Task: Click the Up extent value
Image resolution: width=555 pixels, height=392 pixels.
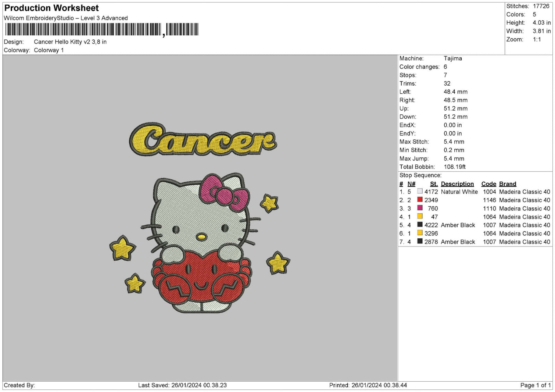Action: tap(456, 109)
